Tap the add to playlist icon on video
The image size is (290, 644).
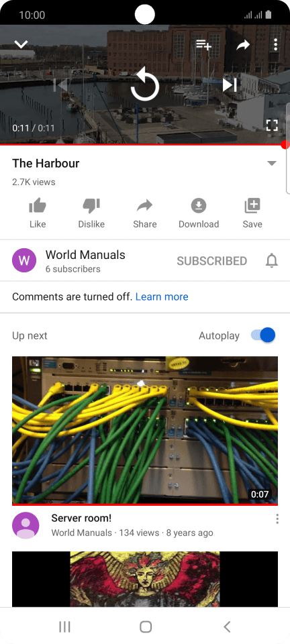click(203, 44)
